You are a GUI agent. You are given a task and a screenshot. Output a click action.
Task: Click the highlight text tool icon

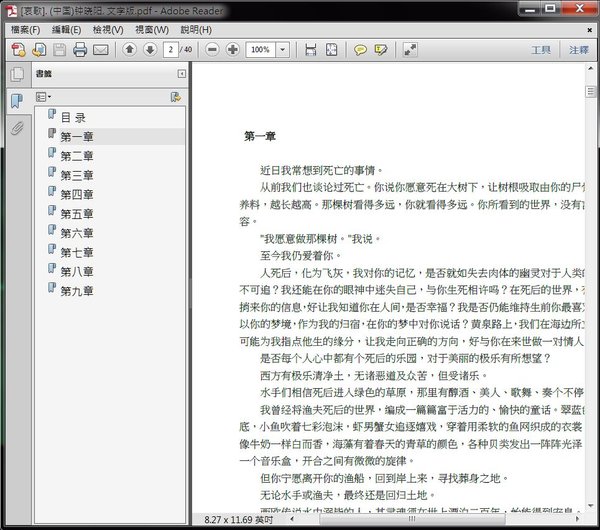[x=383, y=49]
